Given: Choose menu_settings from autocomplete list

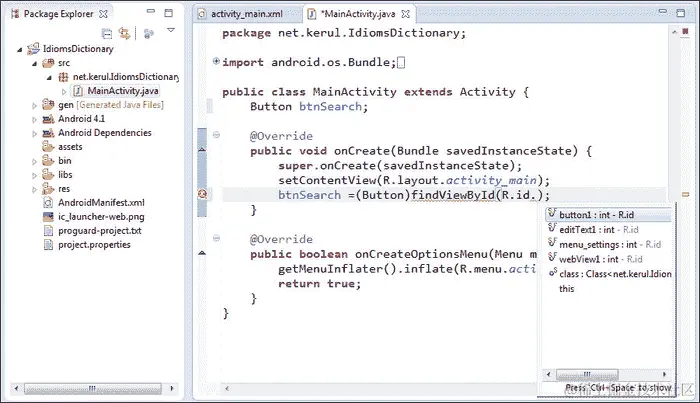Looking at the screenshot, I should pos(609,244).
